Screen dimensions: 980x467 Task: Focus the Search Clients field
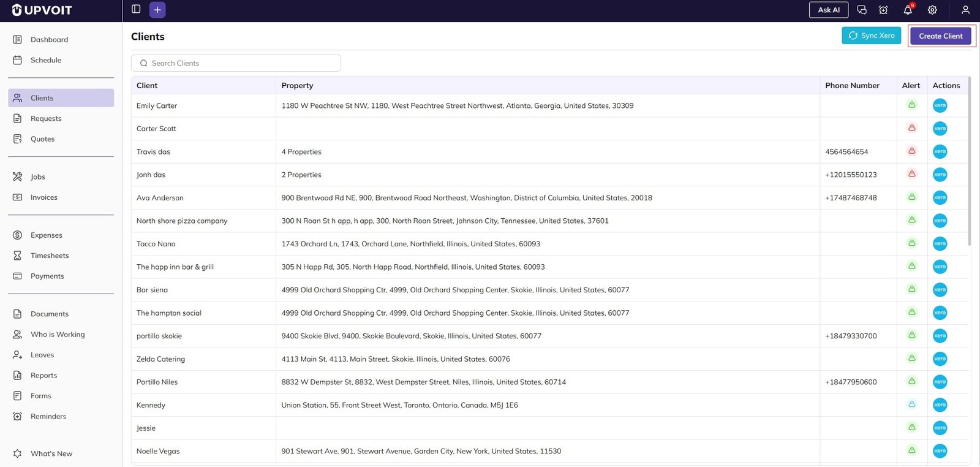236,63
